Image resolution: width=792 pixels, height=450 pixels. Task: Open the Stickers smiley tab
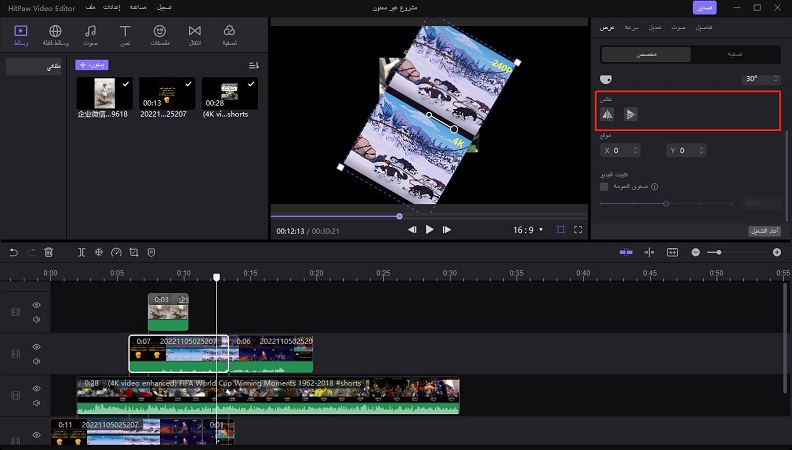click(160, 35)
